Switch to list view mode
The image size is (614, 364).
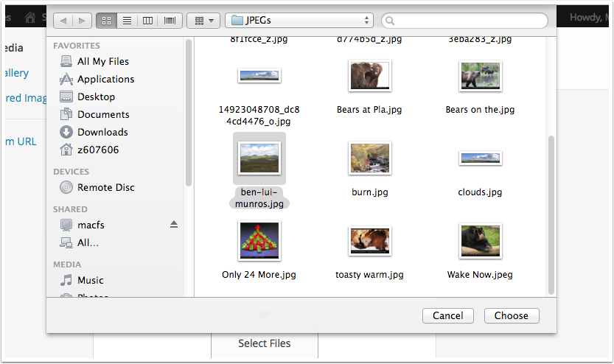[x=127, y=21]
